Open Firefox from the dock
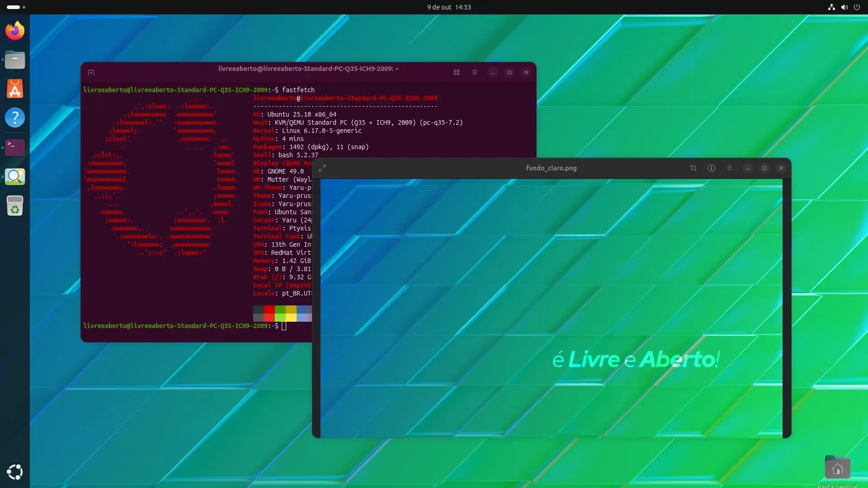Screen dimensions: 868x488 click(x=15, y=31)
